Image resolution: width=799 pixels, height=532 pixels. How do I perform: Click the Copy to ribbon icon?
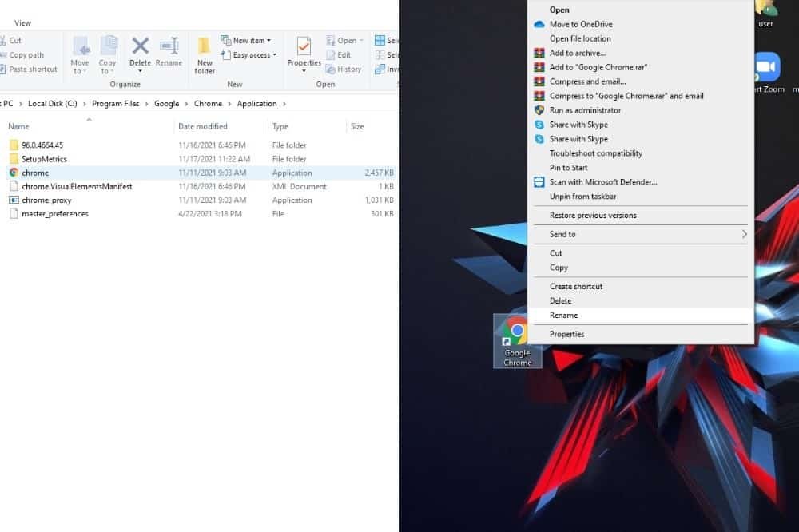pos(108,50)
